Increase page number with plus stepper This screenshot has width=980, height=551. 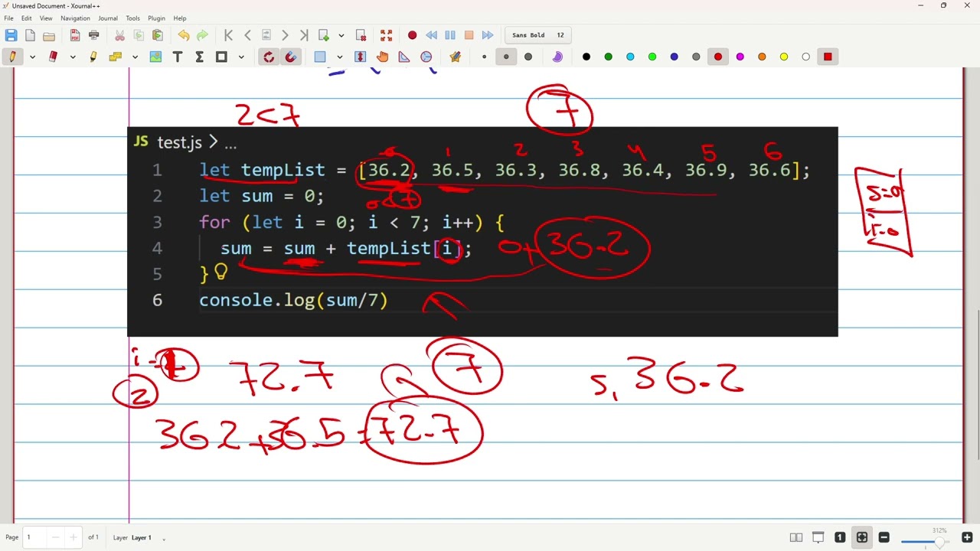[73, 537]
